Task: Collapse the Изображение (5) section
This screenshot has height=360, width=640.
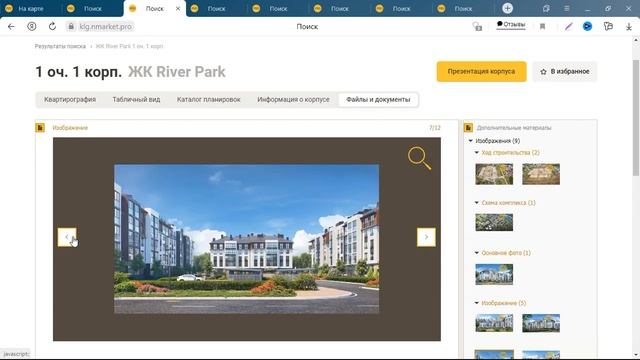Action: 477,303
